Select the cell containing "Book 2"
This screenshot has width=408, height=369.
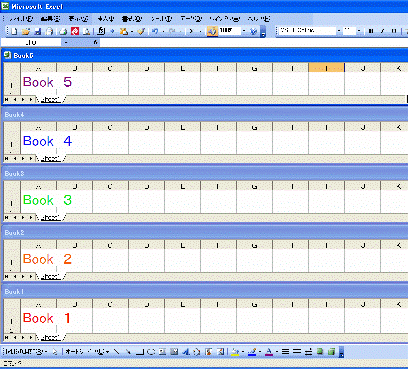pyautogui.click(x=39, y=259)
